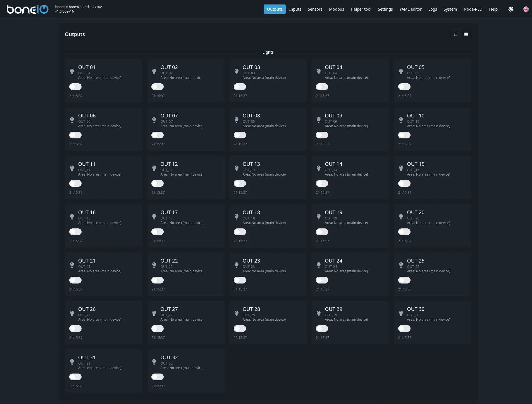Open the YAML editor
The height and width of the screenshot is (404, 532).
click(x=410, y=9)
